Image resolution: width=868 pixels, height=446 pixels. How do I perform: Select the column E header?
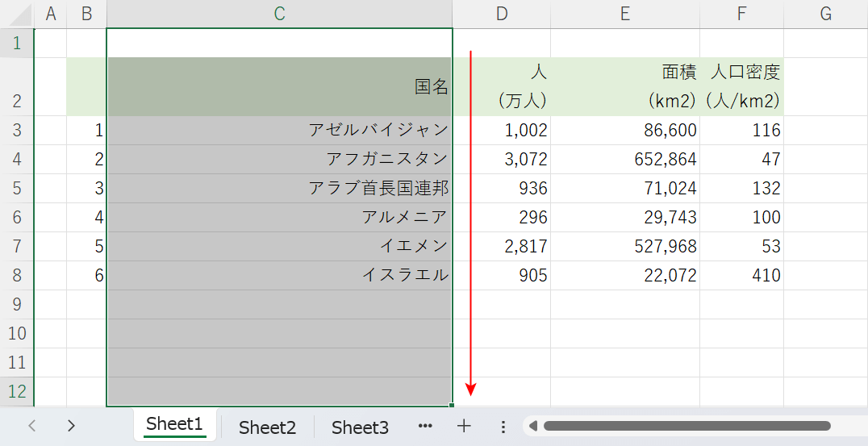(624, 14)
